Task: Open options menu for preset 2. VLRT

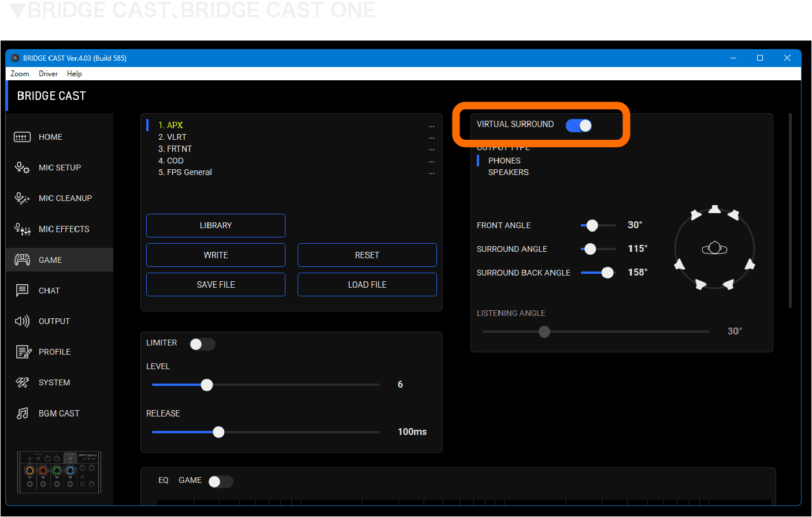Action: point(431,138)
